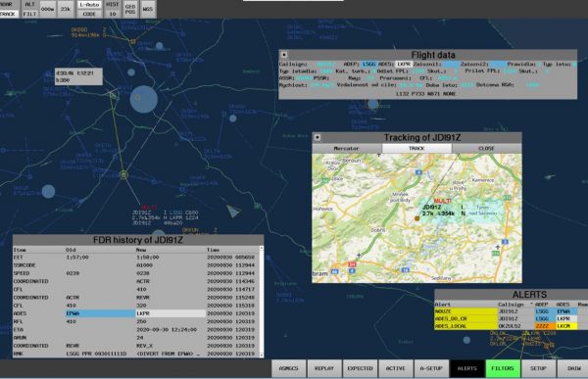Sort alerts by the Callsign column header

[x=511, y=304]
